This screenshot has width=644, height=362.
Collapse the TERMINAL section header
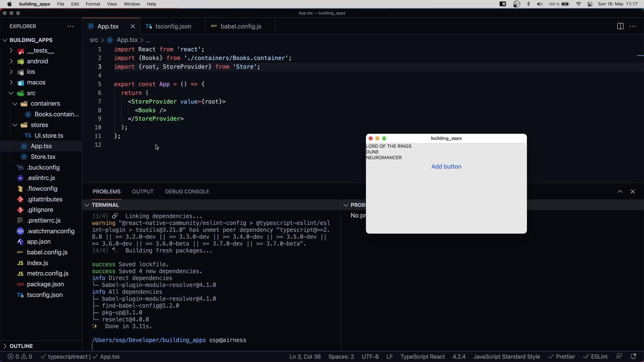click(x=105, y=205)
